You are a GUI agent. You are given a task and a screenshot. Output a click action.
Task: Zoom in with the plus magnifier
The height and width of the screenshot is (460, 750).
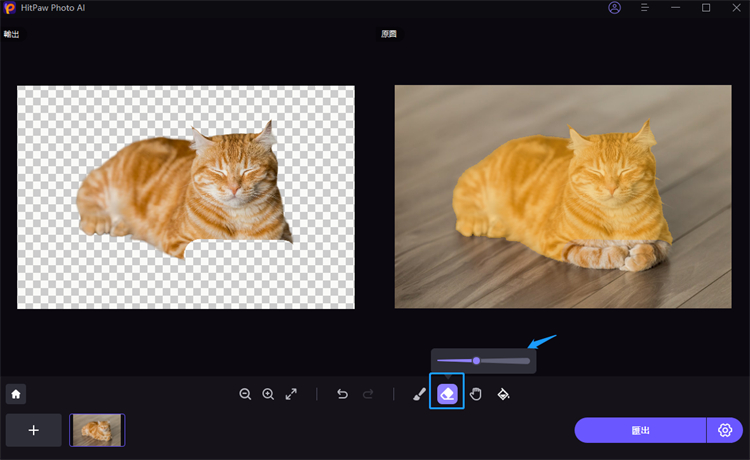tap(268, 394)
